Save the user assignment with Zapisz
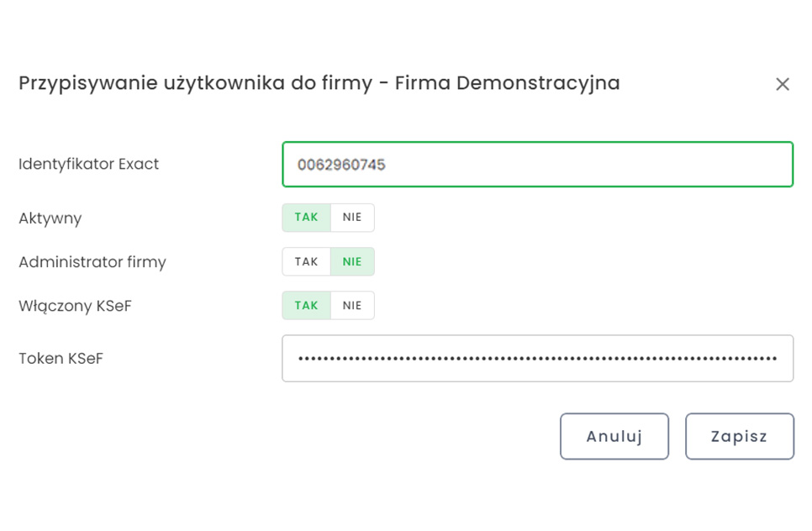The image size is (812, 531). [x=740, y=436]
